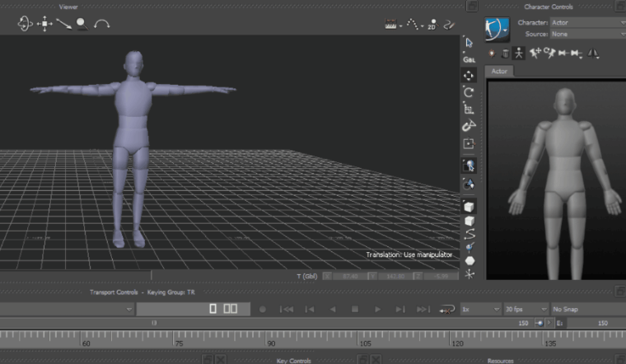The width and height of the screenshot is (626, 364).
Task: Open the Source dropdown showing None
Action: click(x=587, y=35)
